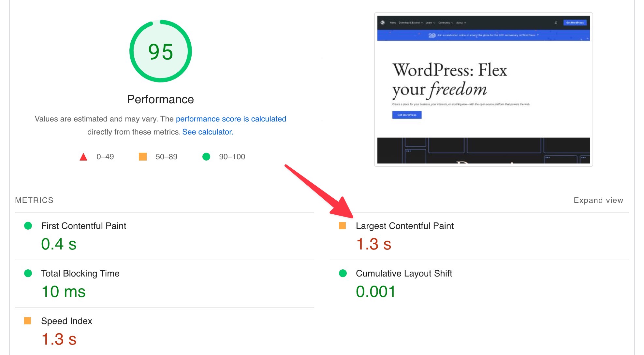This screenshot has height=355, width=644.
Task: Toggle Expand view for metrics
Action: pyautogui.click(x=598, y=200)
